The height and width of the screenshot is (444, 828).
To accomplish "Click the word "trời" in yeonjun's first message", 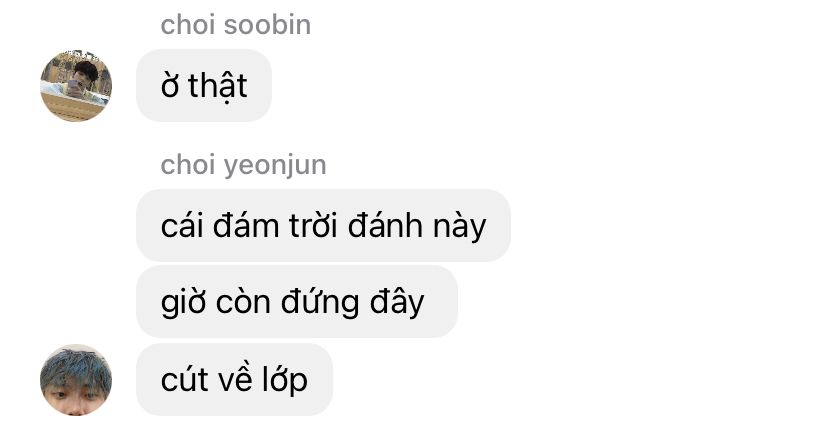I will pyautogui.click(x=313, y=225).
